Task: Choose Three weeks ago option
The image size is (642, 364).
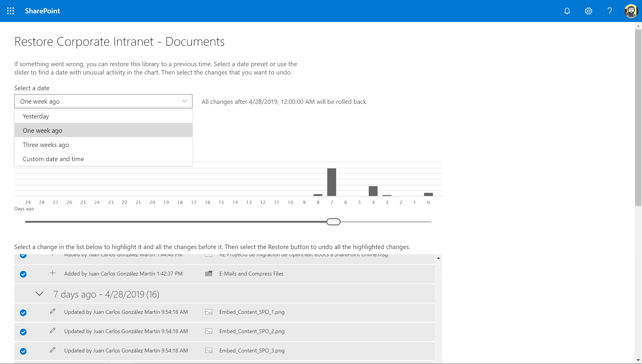Action: [103, 145]
